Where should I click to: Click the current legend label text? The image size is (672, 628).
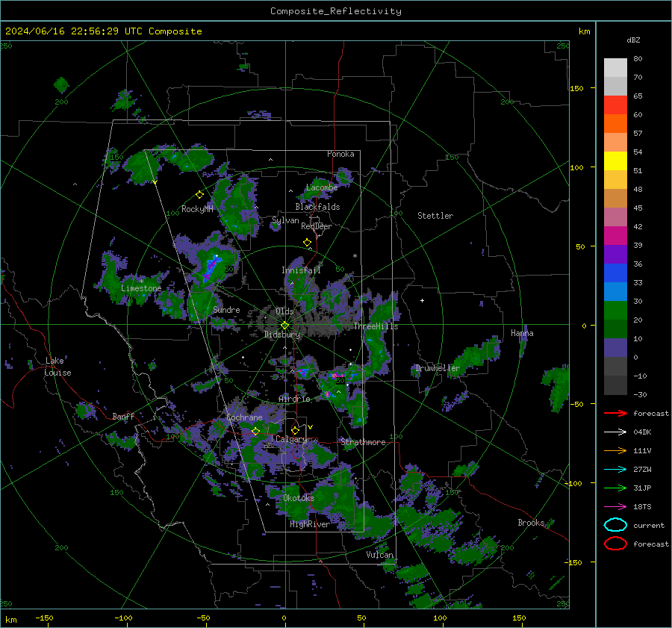coord(649,525)
